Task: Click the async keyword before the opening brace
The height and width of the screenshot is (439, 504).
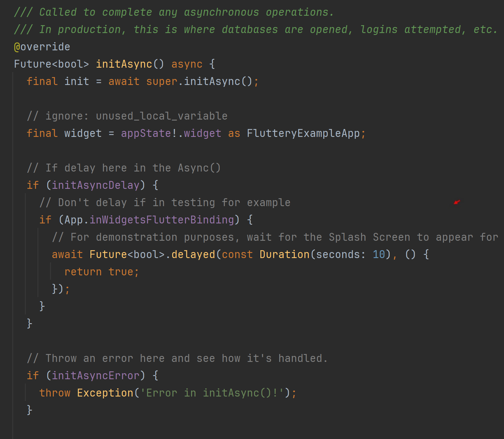Action: [187, 64]
